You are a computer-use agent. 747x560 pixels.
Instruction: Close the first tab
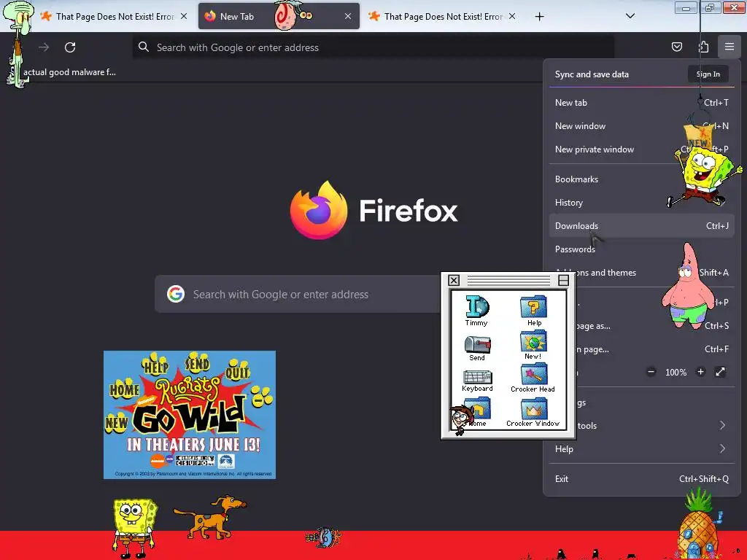[x=184, y=16]
